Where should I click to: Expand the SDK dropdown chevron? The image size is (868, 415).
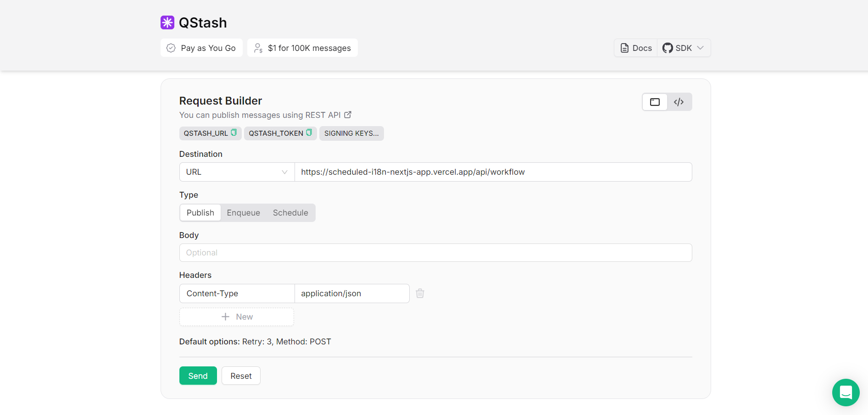click(701, 48)
